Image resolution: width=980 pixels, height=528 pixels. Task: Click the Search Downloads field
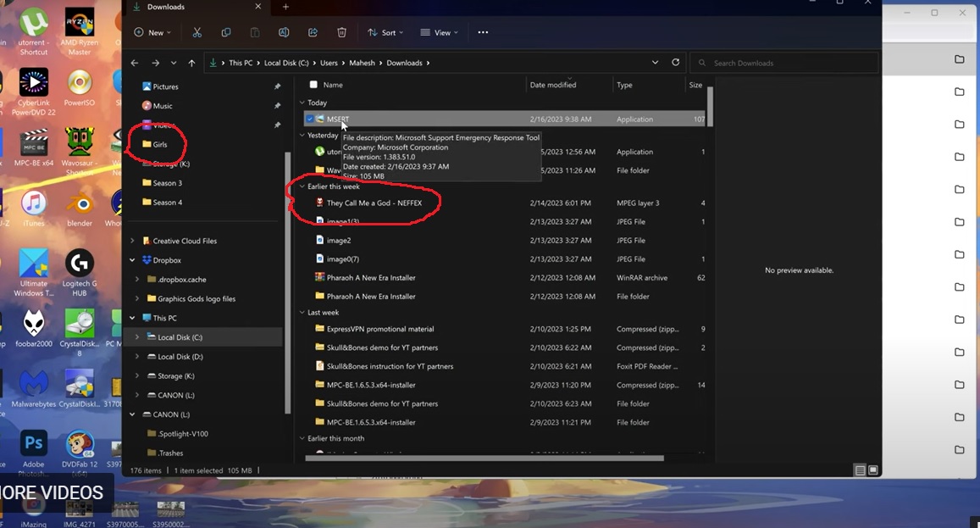[x=783, y=63]
